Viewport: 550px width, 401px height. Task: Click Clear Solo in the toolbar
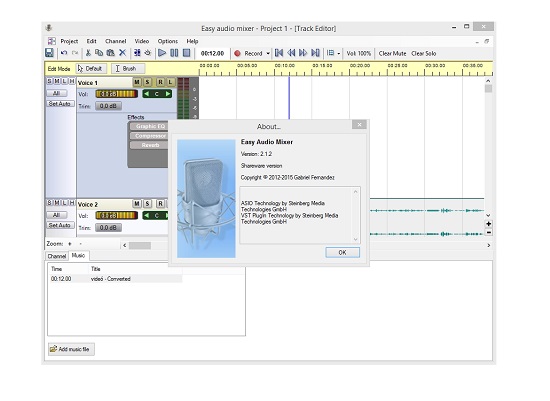point(423,53)
